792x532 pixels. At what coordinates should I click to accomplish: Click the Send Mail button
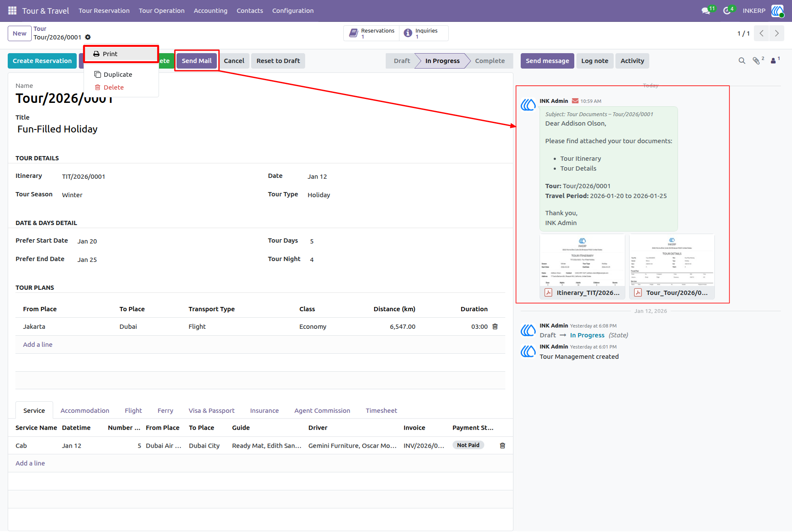197,61
